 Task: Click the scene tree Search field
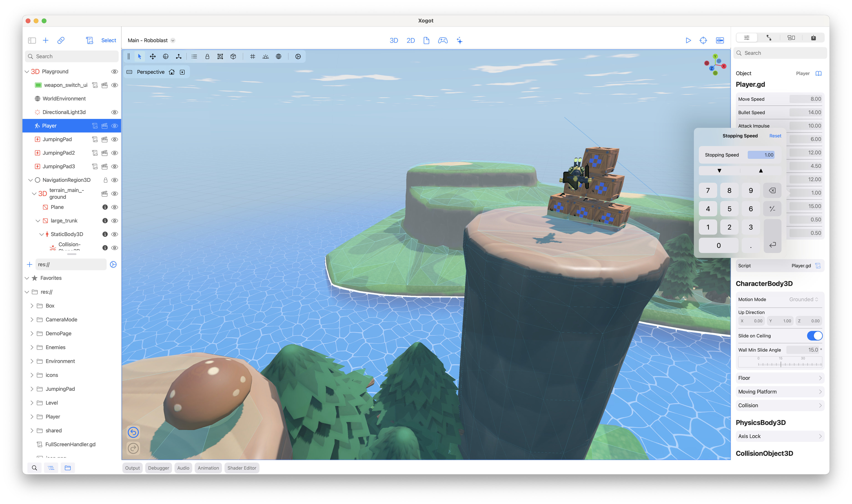point(72,56)
